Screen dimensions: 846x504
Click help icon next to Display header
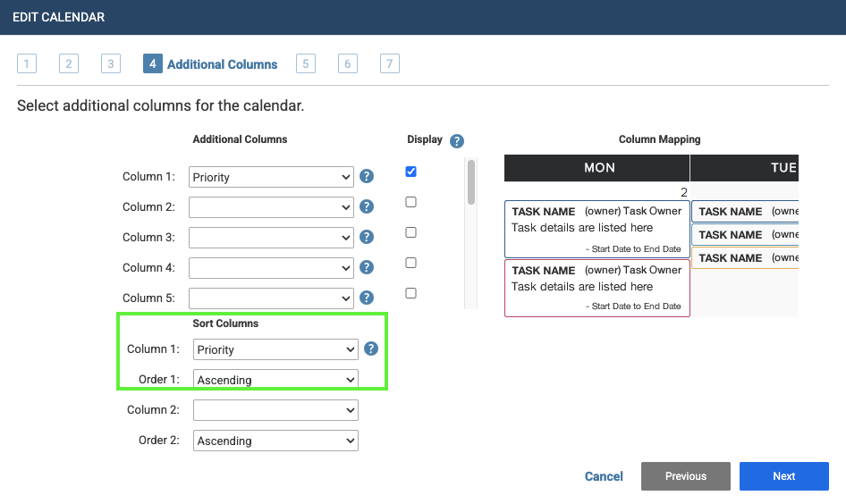[457, 140]
